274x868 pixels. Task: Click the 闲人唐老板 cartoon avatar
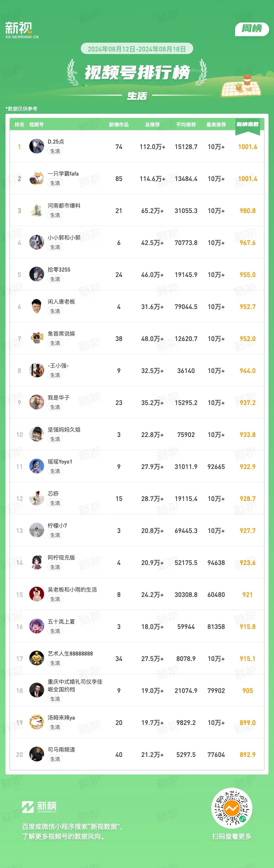(x=36, y=306)
